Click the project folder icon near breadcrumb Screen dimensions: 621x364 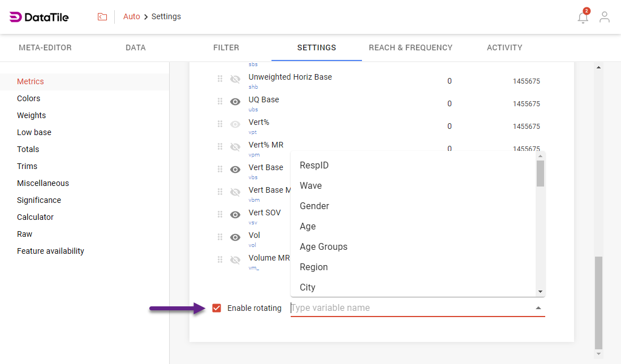pos(102,16)
